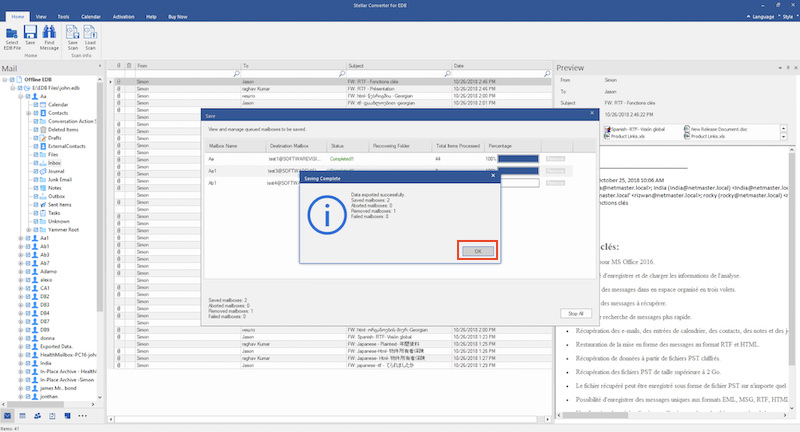This screenshot has width=800, height=432.
Task: Click the Help ribbon tab
Action: click(x=151, y=17)
